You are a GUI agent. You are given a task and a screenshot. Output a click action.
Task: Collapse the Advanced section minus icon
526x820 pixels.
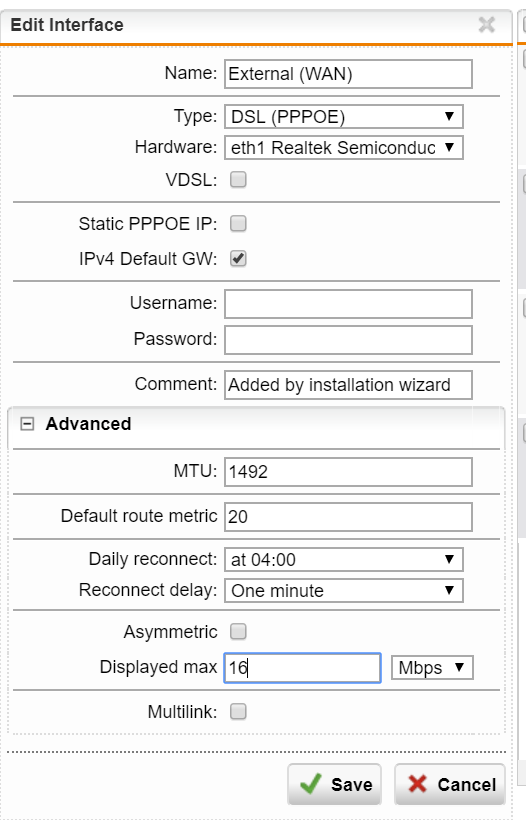click(x=27, y=424)
